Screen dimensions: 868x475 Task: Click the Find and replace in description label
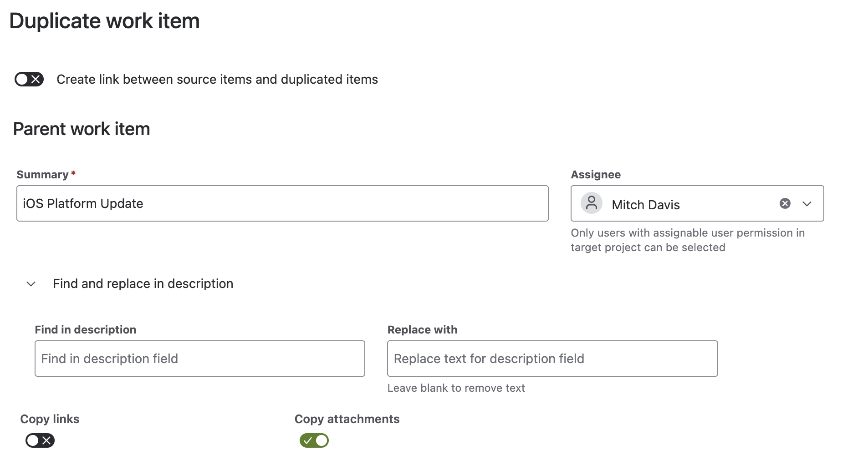click(x=143, y=284)
